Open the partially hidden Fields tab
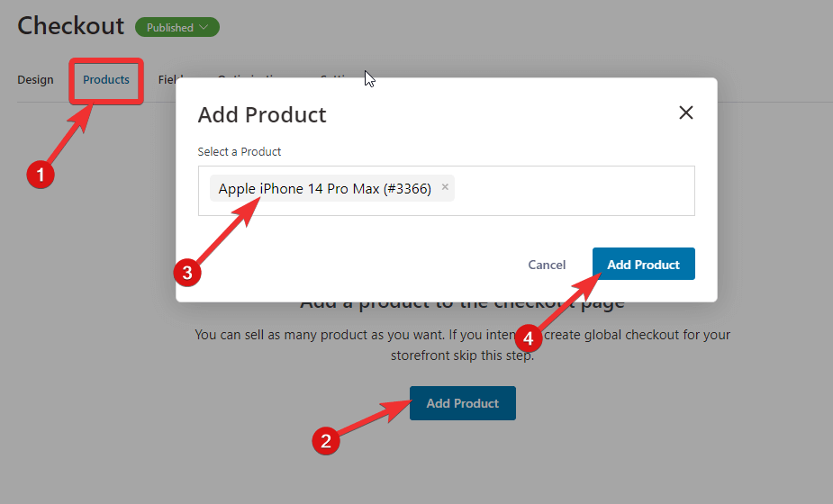This screenshot has width=833, height=504. [167, 80]
